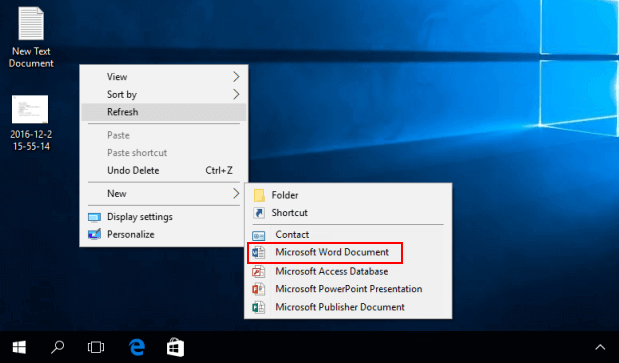This screenshot has height=363, width=619.
Task: Open the Windows Start menu
Action: (x=19, y=348)
